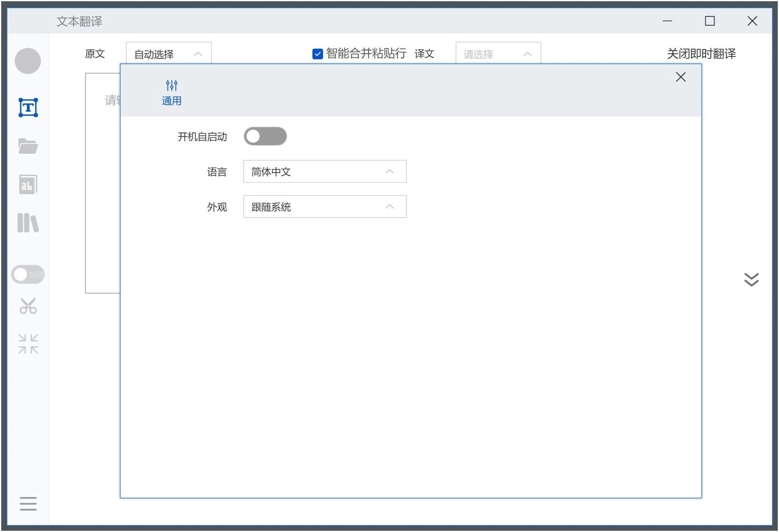779x532 pixels.
Task: Click the dictionary 'ab' sidebar icon
Action: [x=28, y=184]
